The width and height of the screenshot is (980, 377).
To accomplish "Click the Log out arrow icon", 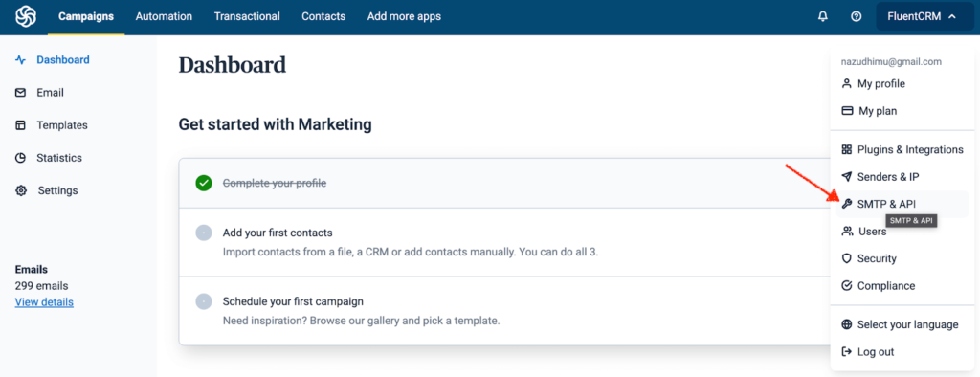I will coord(847,352).
